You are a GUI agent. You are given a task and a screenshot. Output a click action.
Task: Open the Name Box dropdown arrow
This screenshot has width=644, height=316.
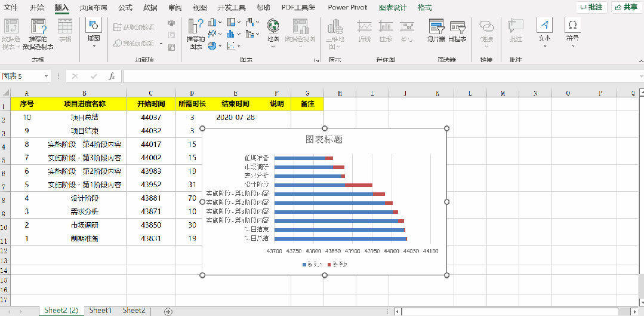46,76
